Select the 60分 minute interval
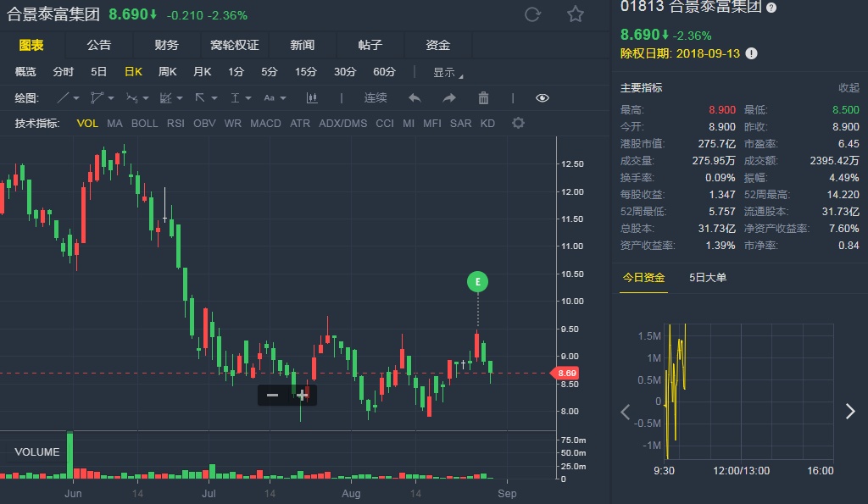The width and height of the screenshot is (868, 504). 384,72
